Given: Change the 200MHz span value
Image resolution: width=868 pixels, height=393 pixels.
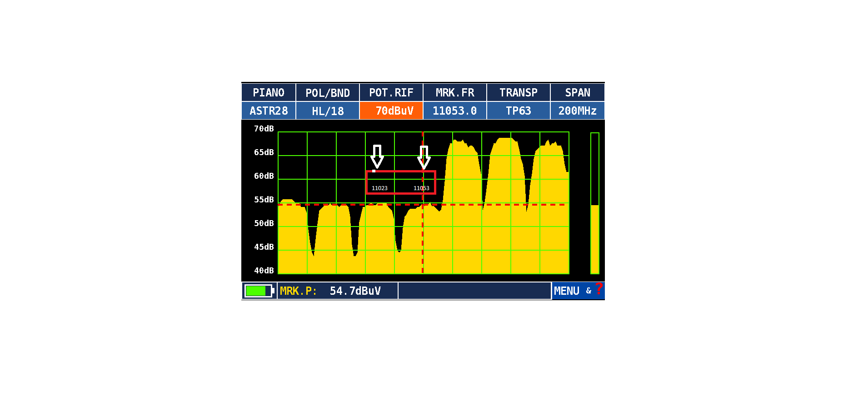Looking at the screenshot, I should (x=578, y=111).
